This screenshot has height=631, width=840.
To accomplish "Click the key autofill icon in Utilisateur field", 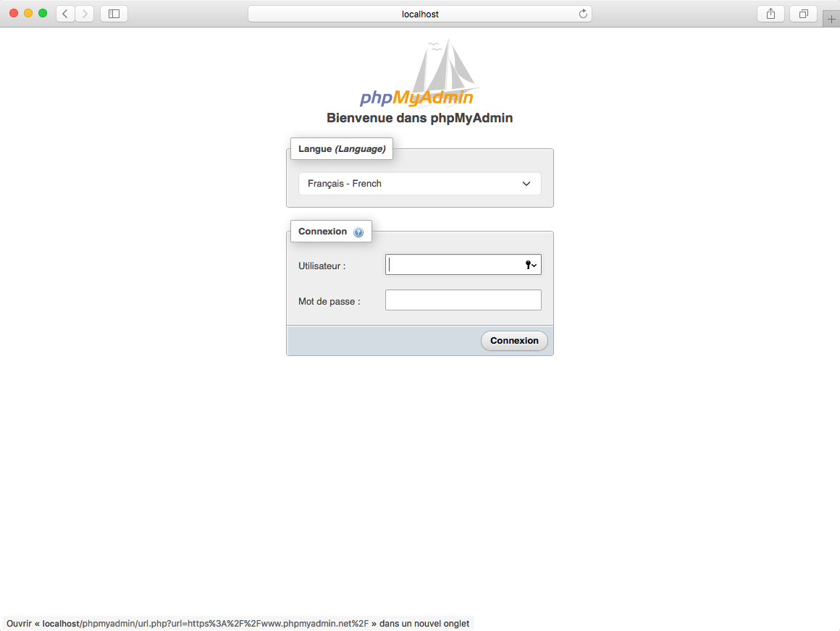I will (531, 265).
